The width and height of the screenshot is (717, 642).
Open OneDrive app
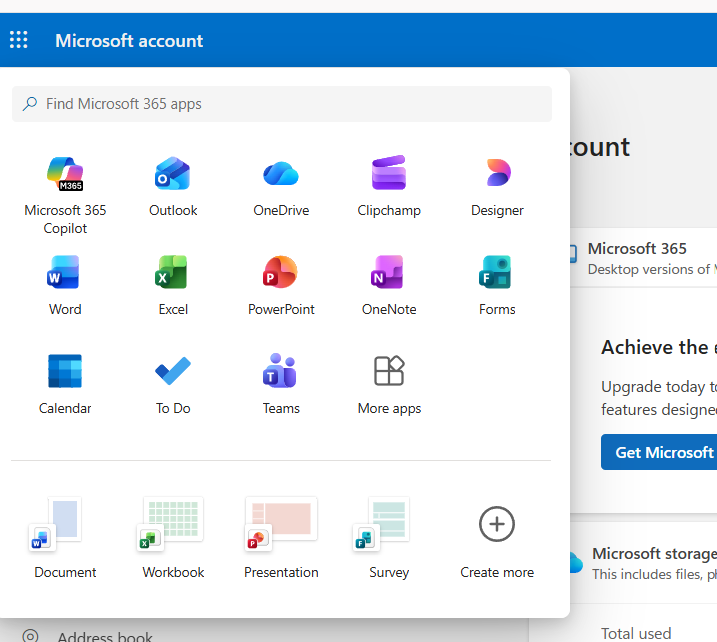point(281,187)
